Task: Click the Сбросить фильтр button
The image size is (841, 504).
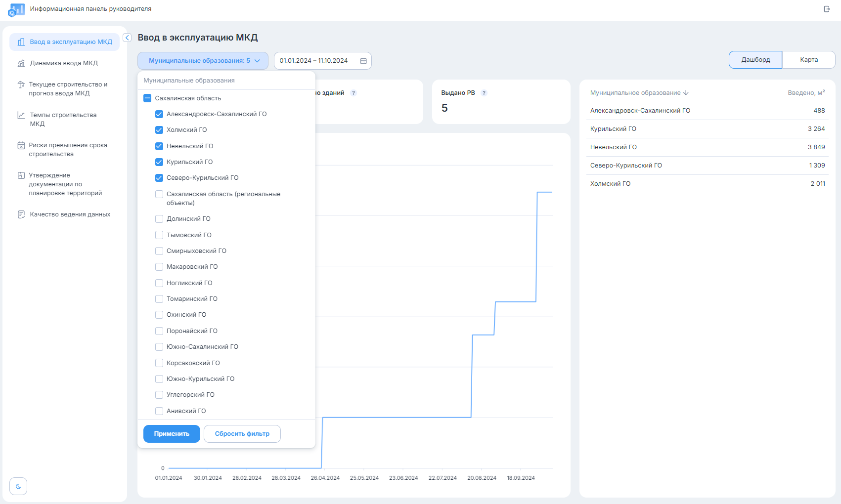Action: click(x=242, y=434)
